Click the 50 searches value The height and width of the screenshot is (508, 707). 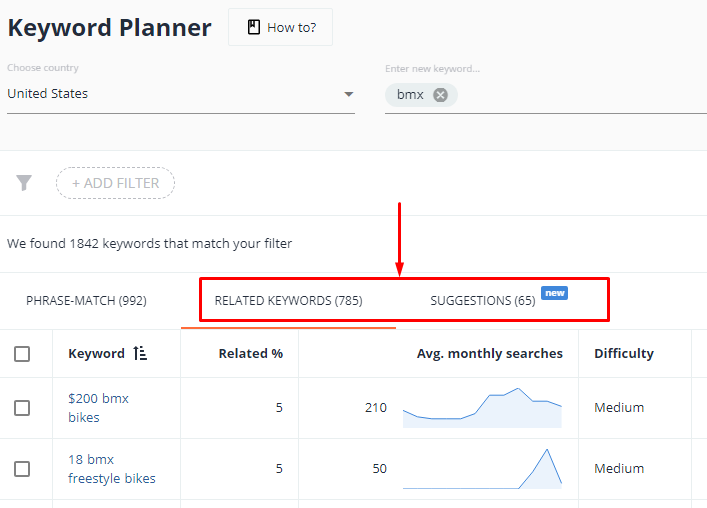(380, 469)
